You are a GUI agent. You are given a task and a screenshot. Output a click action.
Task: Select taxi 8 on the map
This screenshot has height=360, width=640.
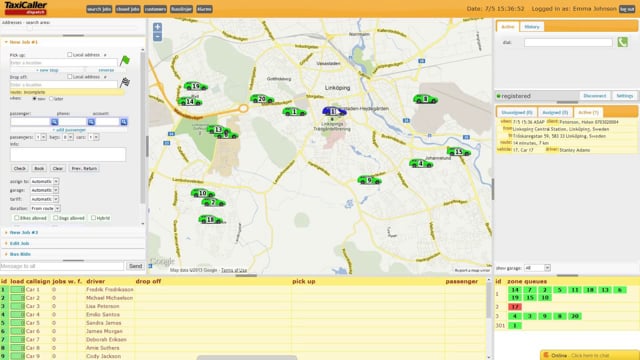click(425, 99)
